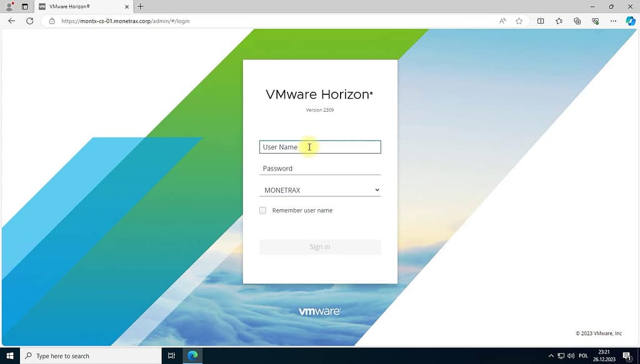Add this page to favorites
The height and width of the screenshot is (364, 640).
(519, 21)
